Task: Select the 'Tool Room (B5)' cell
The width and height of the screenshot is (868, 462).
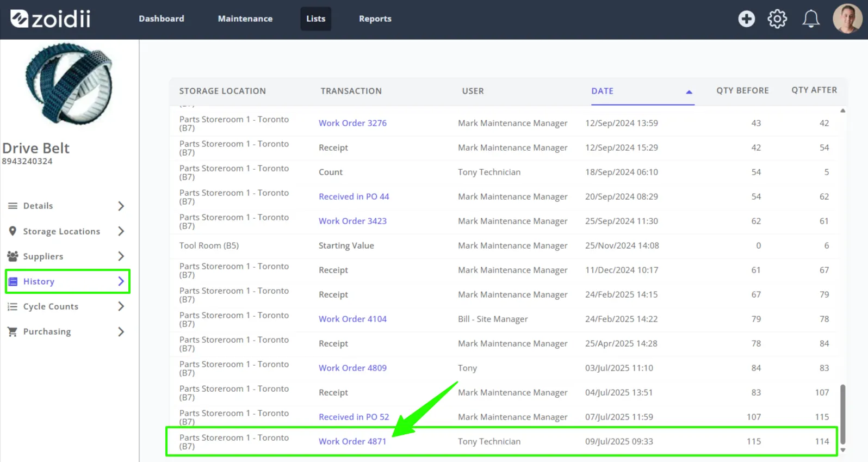Action: point(209,245)
